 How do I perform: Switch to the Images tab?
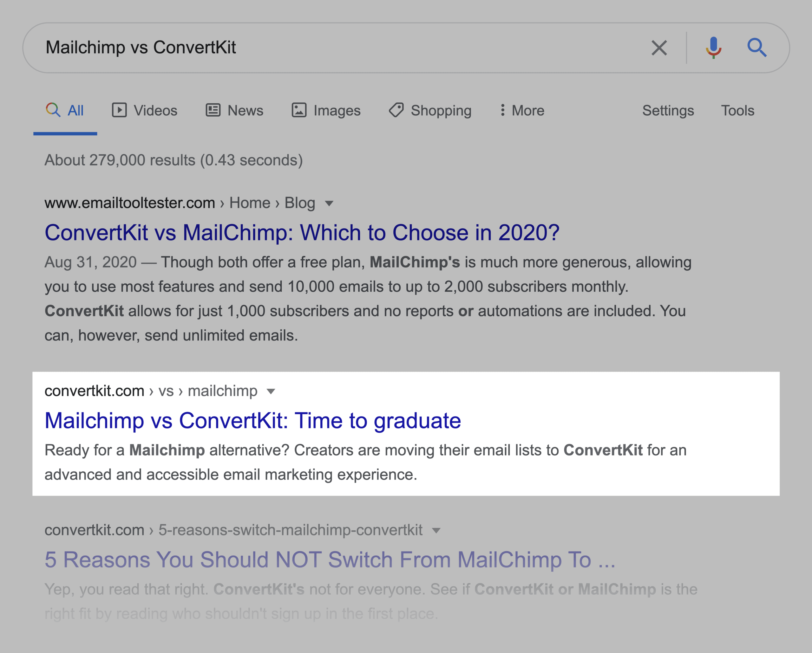coord(326,111)
